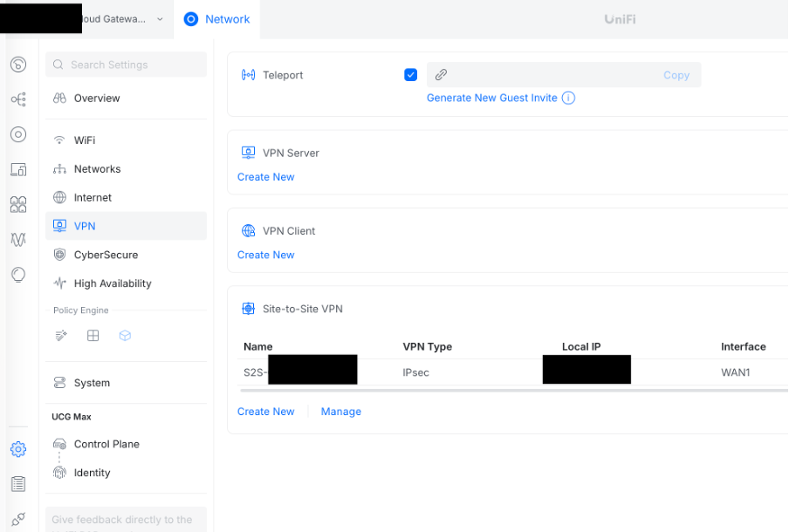
Task: Copy the Teleport invite link
Action: coord(676,75)
